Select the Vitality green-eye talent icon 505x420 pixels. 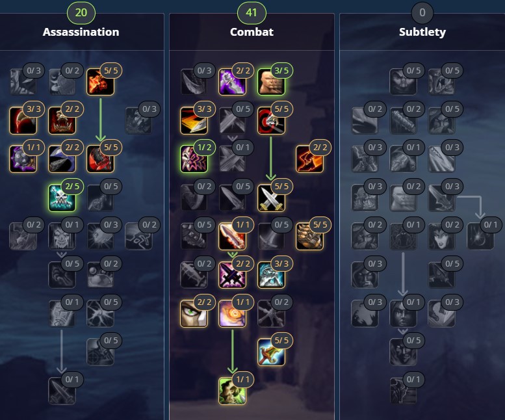(194, 314)
